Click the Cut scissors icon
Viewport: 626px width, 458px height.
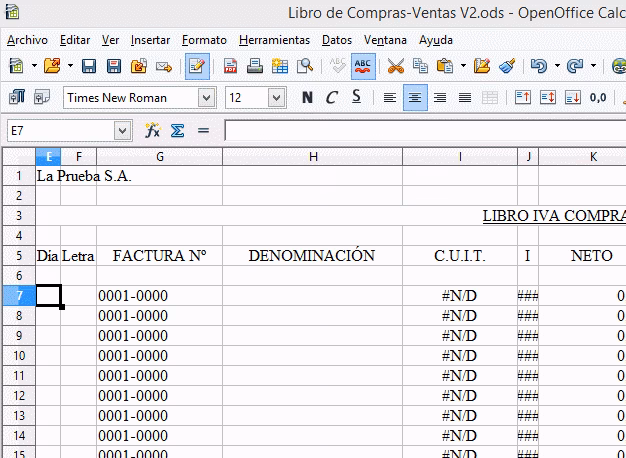[396, 67]
